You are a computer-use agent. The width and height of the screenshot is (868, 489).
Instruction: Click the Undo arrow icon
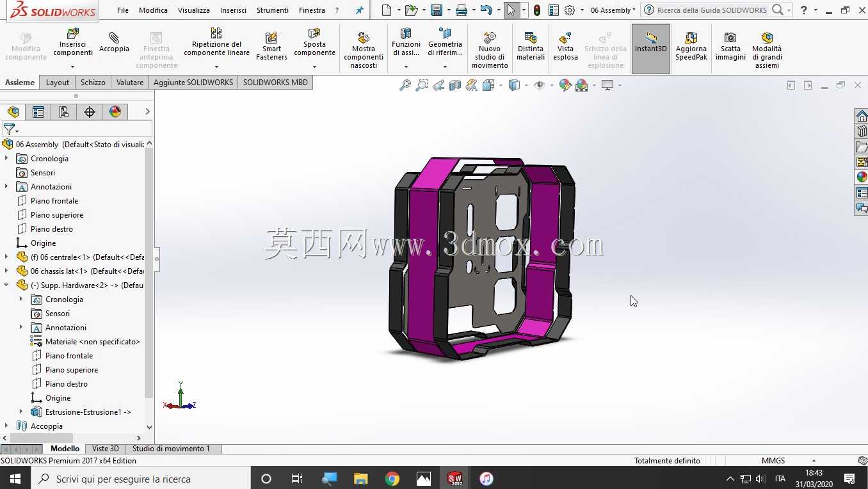tap(486, 10)
